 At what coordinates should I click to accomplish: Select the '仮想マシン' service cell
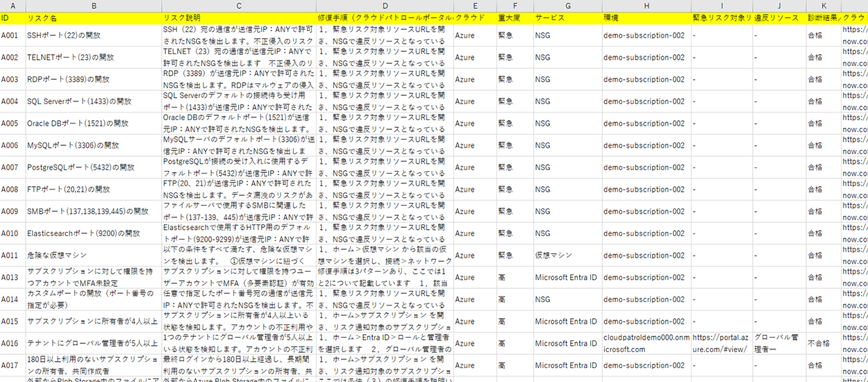click(567, 256)
